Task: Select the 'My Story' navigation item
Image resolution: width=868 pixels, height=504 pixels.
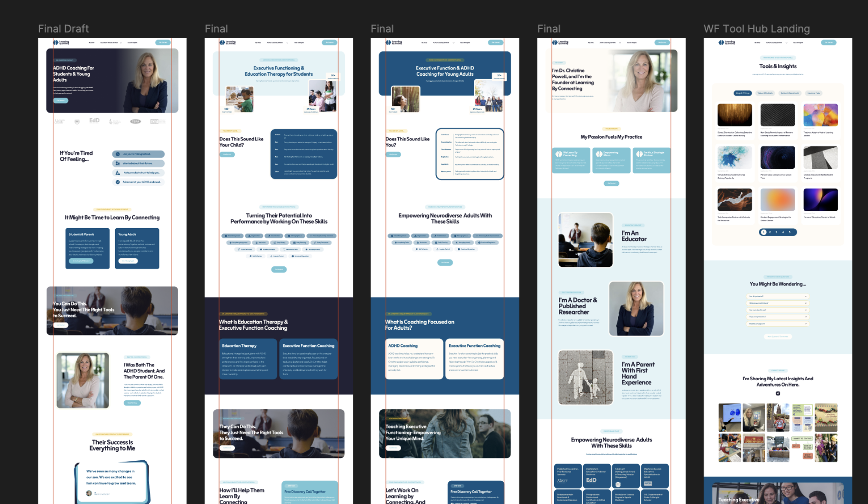Action: tap(92, 42)
